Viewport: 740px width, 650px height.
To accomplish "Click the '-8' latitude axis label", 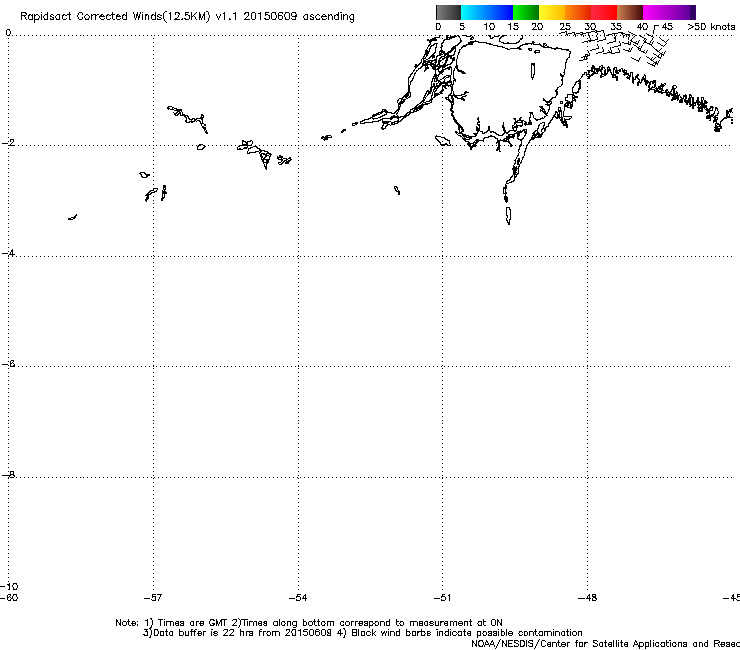I will 8,474.
